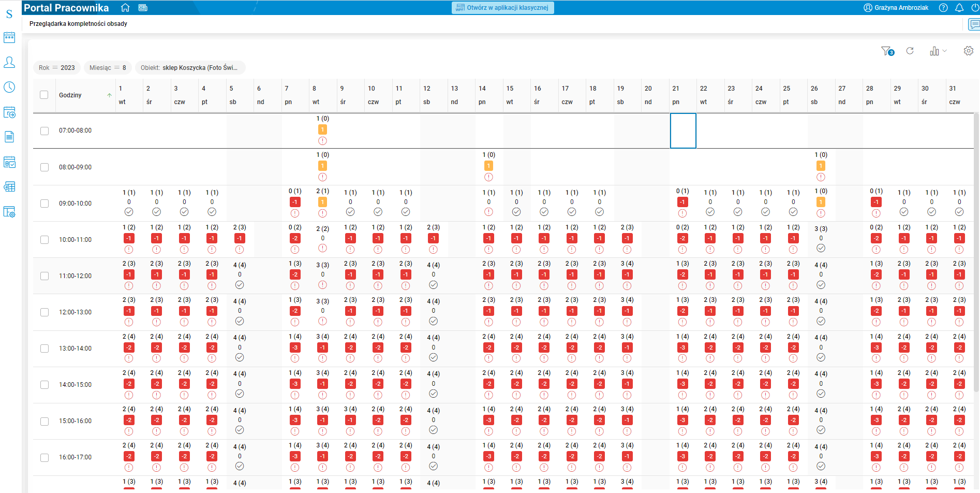Toggle the select-all checkbox in the header
The width and height of the screenshot is (980, 493).
(x=44, y=95)
